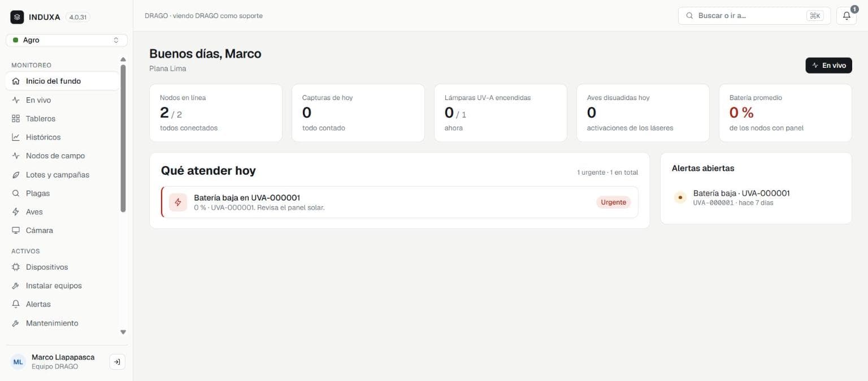Click the Plana Lima subtitle
This screenshot has width=868, height=381.
tap(168, 68)
